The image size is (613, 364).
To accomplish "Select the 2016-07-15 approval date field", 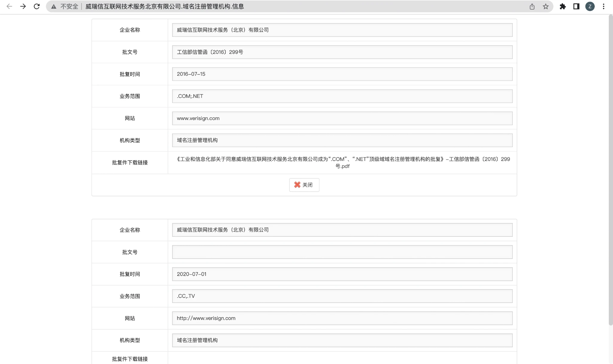I will pos(342,74).
